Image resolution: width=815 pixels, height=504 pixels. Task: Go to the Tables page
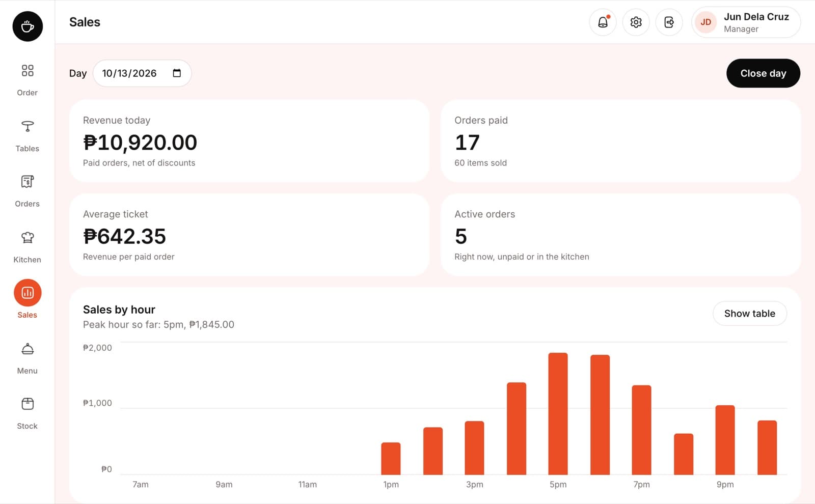[x=28, y=135]
